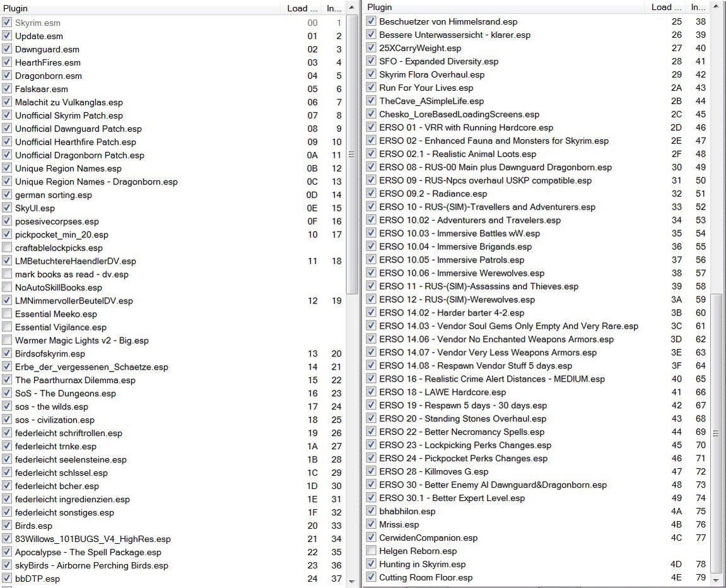
Task: Select posesivecorpses.esp plugin name
Action: (57, 221)
